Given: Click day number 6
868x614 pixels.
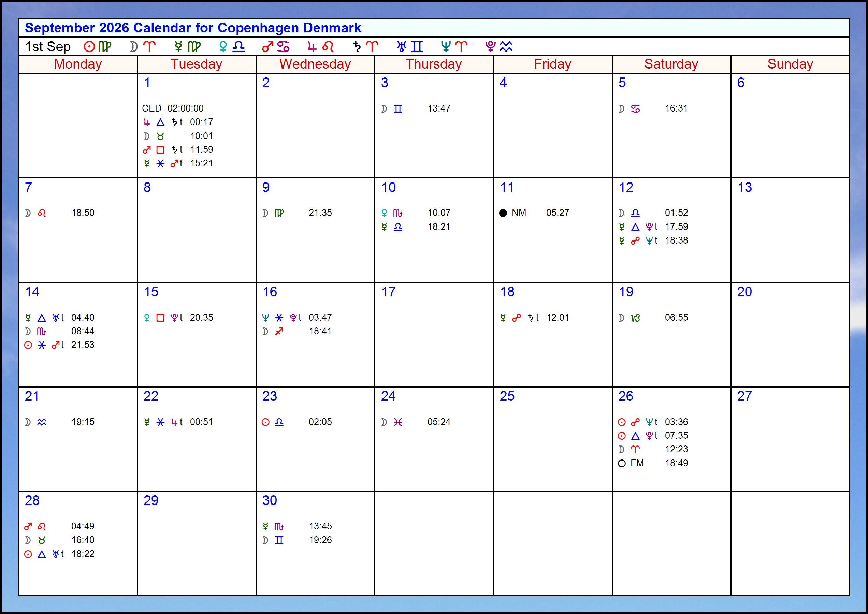Looking at the screenshot, I should (x=740, y=83).
